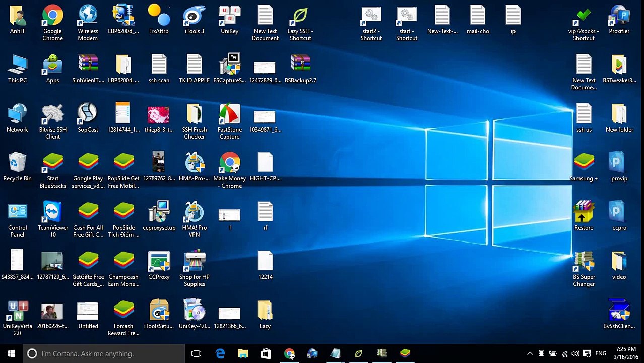
Task: Select the BS Super Changer icon
Action: (x=584, y=269)
